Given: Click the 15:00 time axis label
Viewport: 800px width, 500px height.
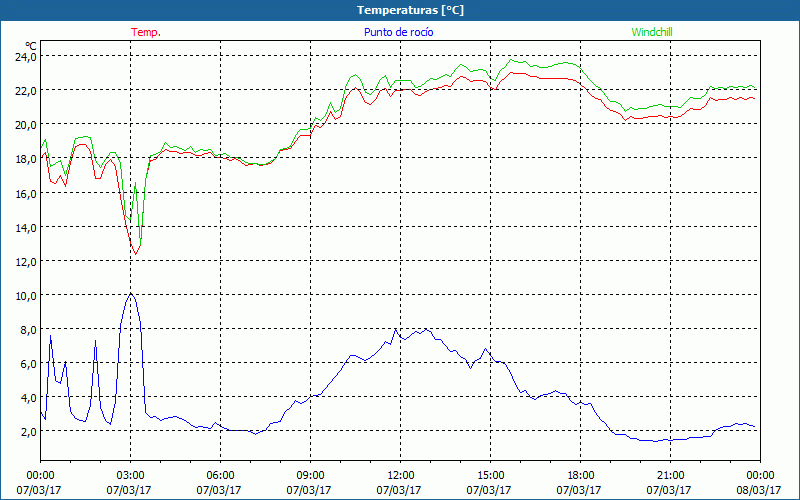Looking at the screenshot, I should pos(490,476).
